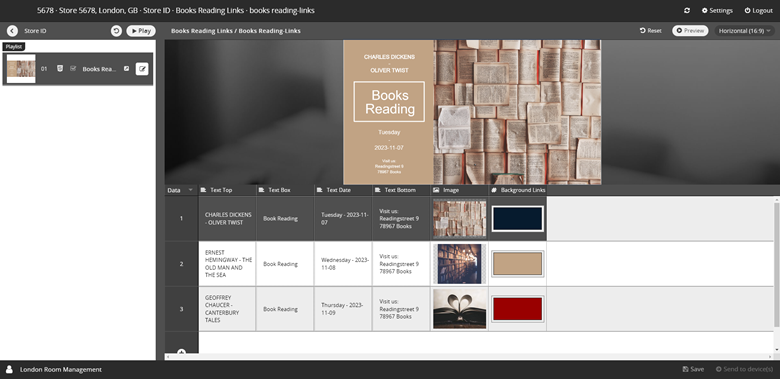Click the heart-shaped book image in row 3
The image size is (780, 379).
click(460, 309)
